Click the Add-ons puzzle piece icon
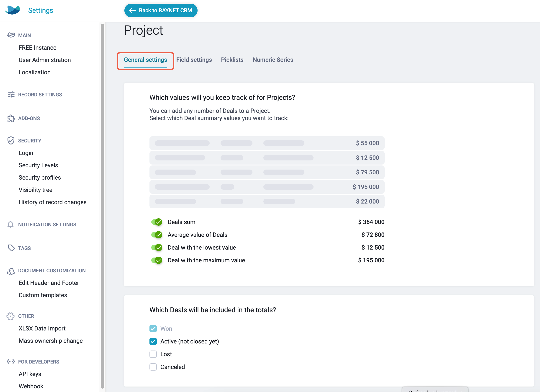The width and height of the screenshot is (540, 392). (11, 118)
